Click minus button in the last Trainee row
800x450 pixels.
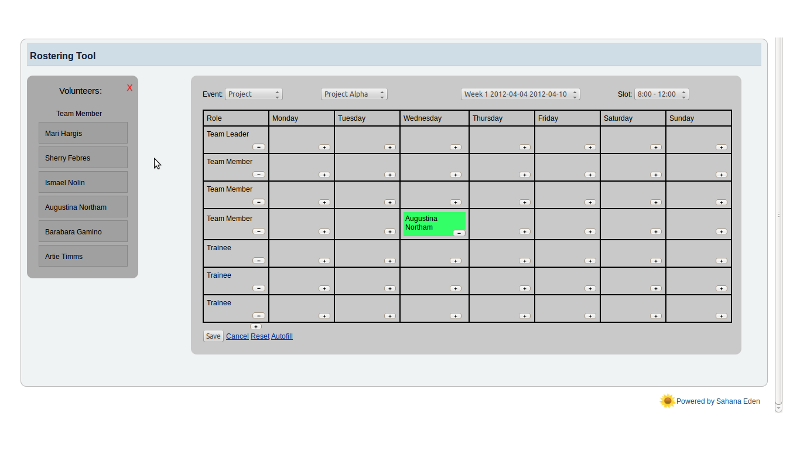(x=258, y=316)
